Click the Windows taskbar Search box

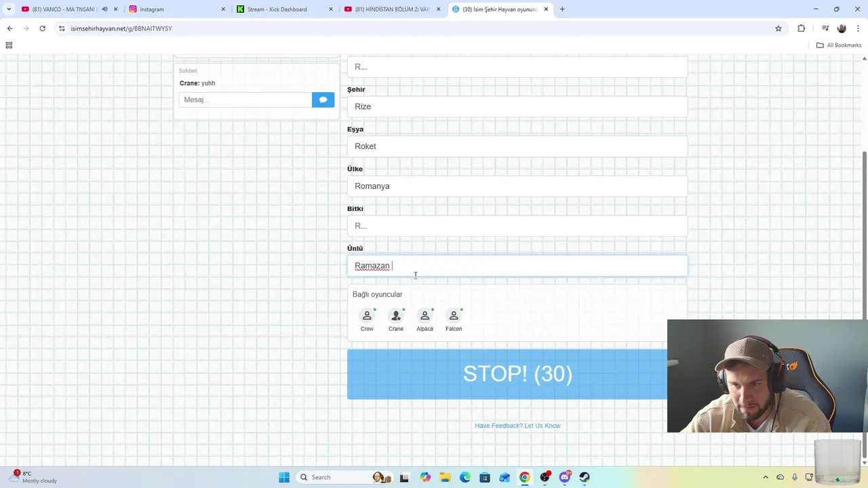[x=344, y=477]
